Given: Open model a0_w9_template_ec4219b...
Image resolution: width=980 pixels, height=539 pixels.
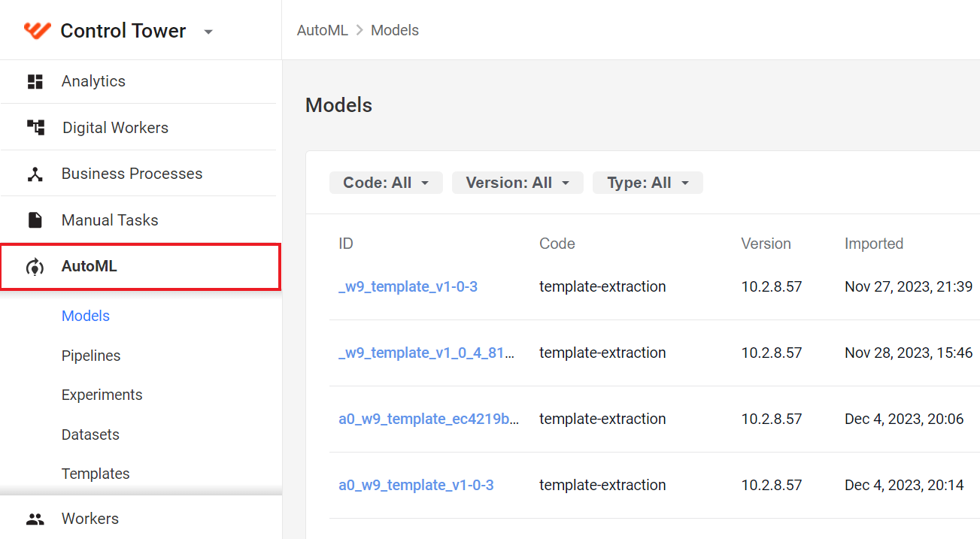Looking at the screenshot, I should click(429, 419).
